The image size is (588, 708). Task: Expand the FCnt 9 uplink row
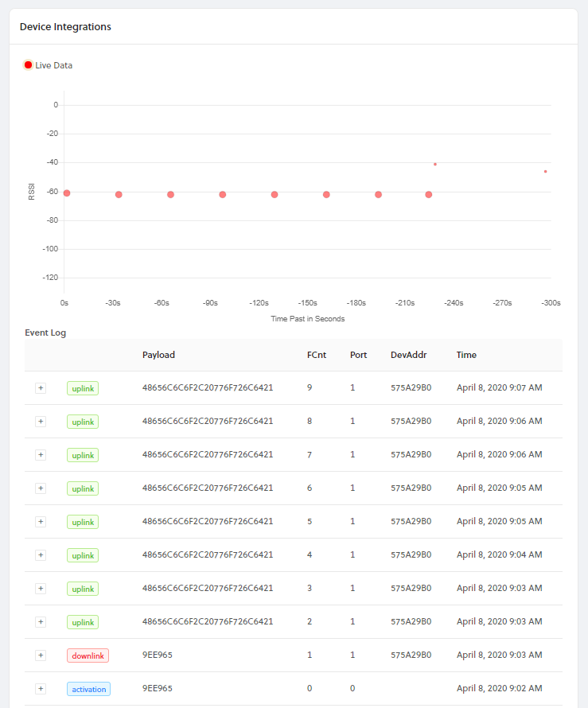(41, 388)
